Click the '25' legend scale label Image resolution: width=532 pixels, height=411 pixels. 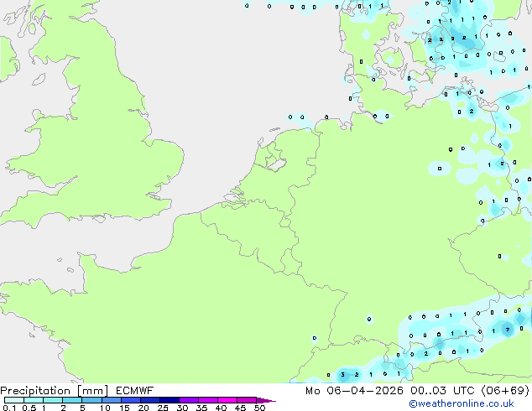163,408
